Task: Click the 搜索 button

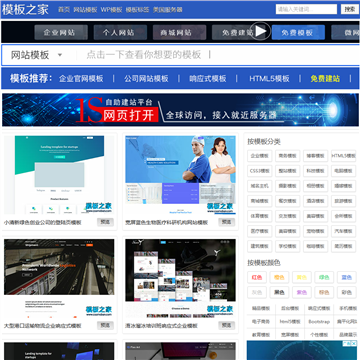Action: point(350,9)
